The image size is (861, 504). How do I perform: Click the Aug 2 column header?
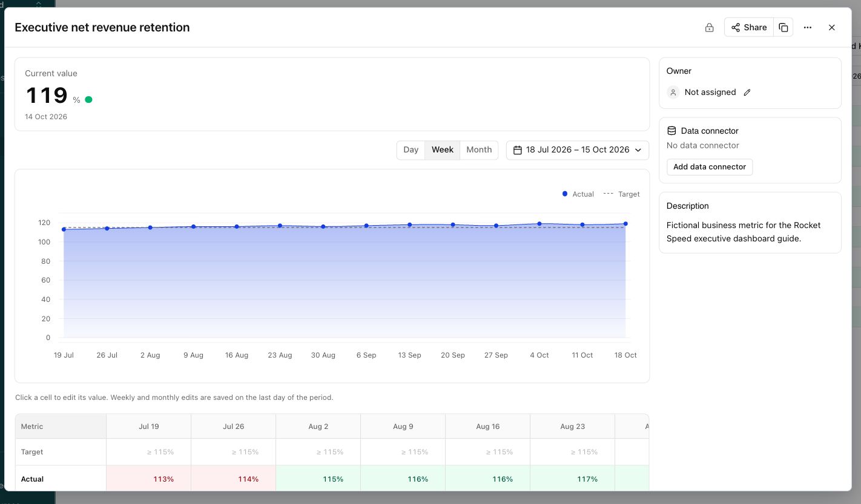click(x=318, y=427)
